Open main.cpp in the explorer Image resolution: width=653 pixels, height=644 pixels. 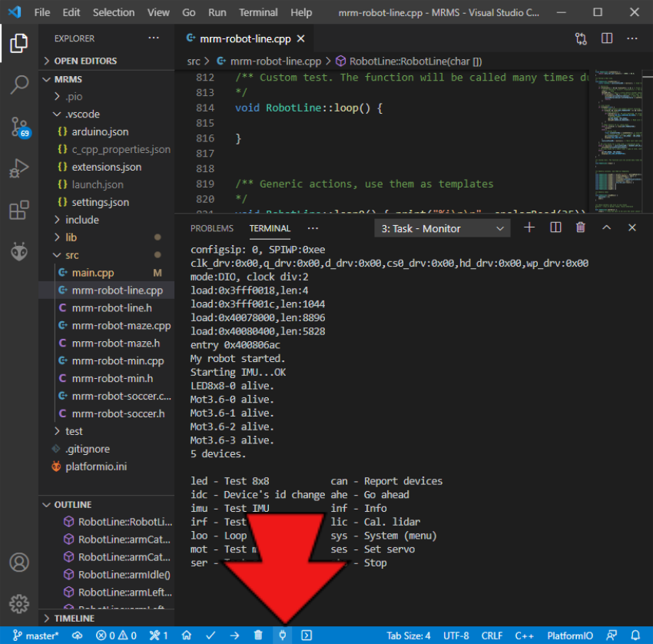(92, 273)
